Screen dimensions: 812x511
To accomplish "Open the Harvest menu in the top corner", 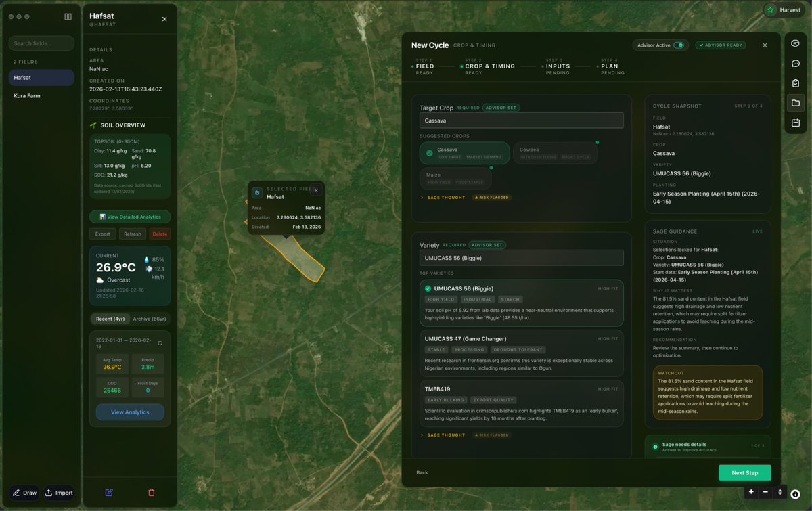I will pos(783,10).
